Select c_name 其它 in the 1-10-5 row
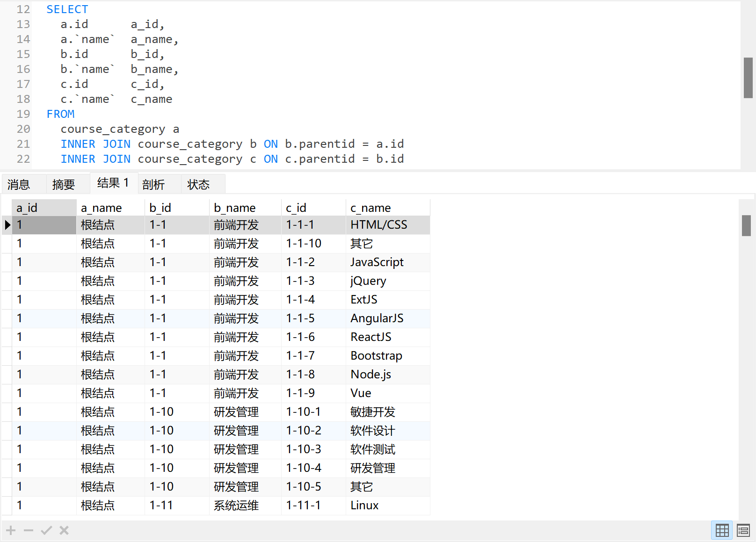 click(388, 487)
